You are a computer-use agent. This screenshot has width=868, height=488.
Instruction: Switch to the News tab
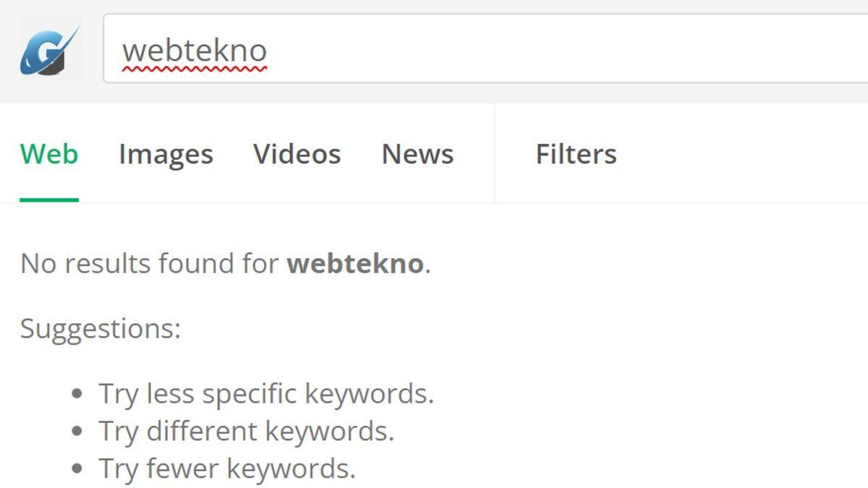click(417, 154)
